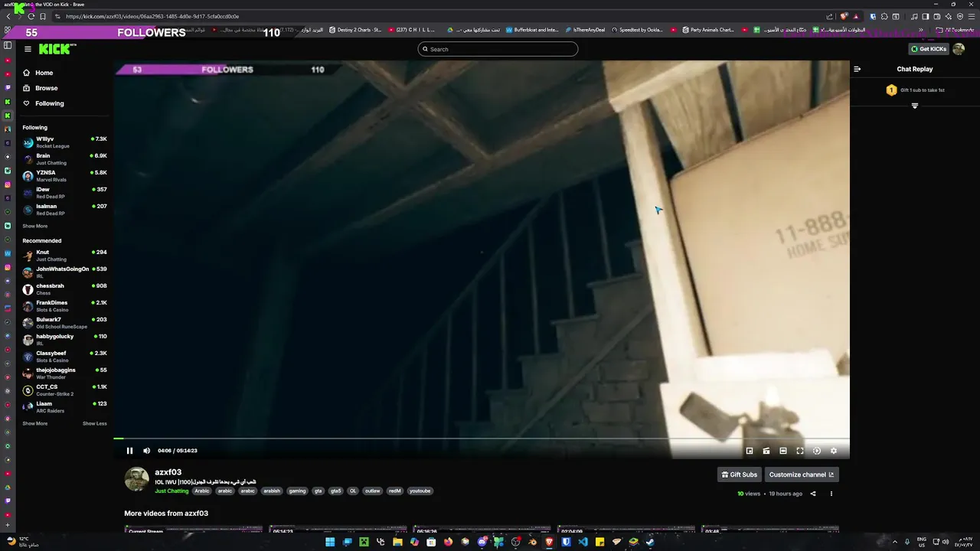
Task: Click the Gift Subs button
Action: click(740, 474)
